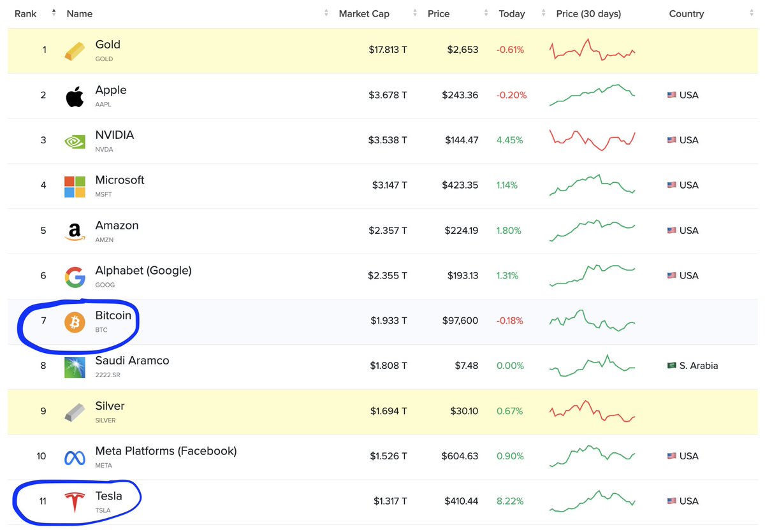765x532 pixels.
Task: Open the Alphabet (Google) company link
Action: pos(143,270)
